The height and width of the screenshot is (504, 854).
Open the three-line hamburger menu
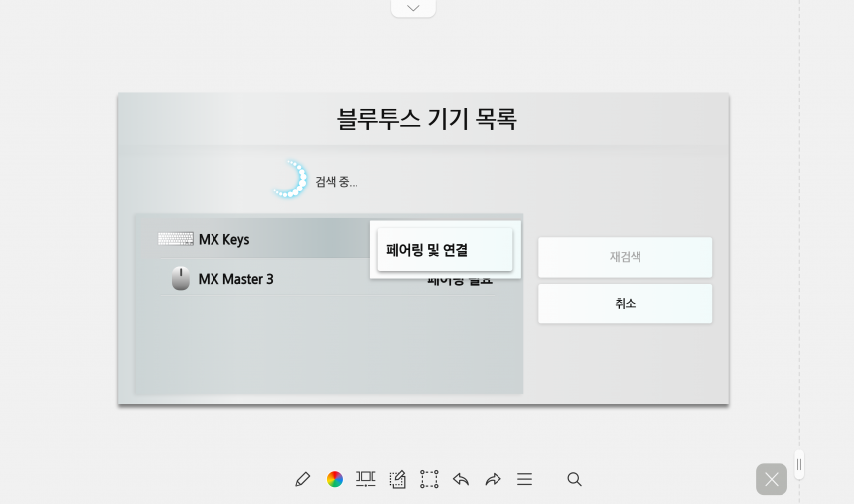525,479
